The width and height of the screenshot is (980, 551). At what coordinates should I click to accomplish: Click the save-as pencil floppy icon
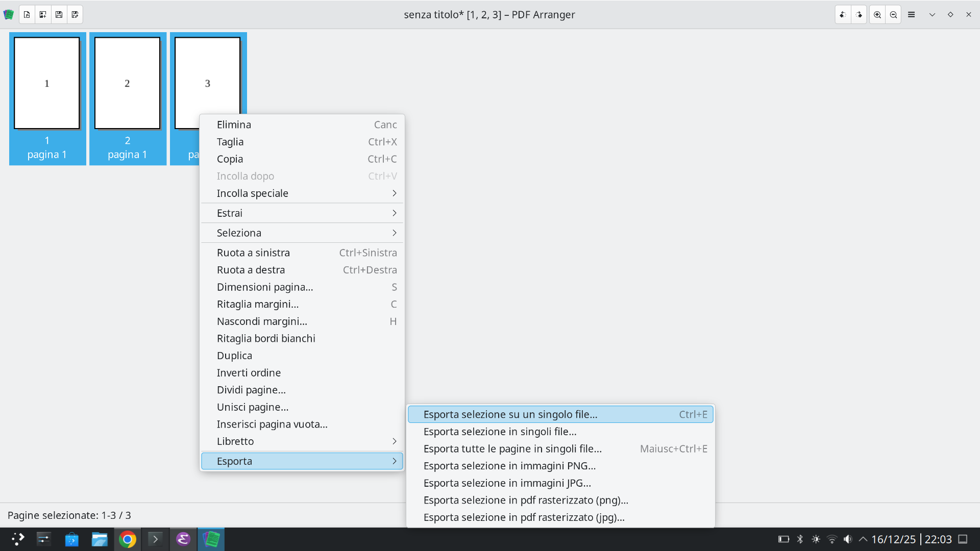pos(75,15)
